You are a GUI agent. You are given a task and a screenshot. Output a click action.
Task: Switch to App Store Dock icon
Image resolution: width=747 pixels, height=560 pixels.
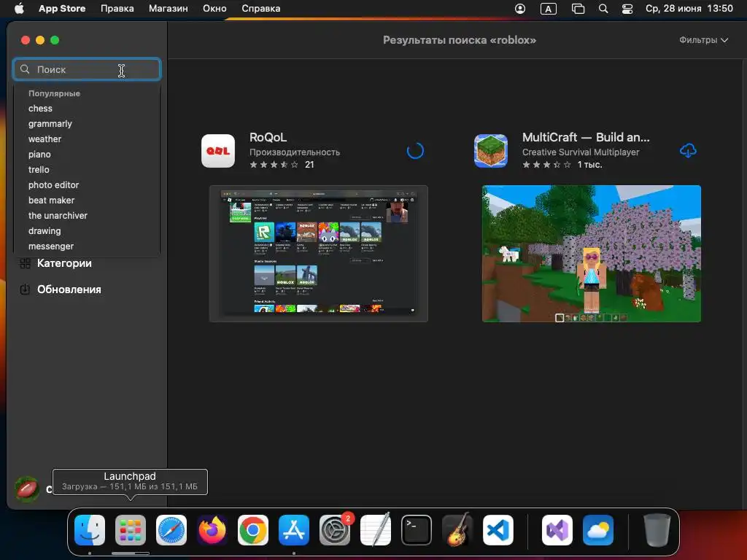[294, 530]
